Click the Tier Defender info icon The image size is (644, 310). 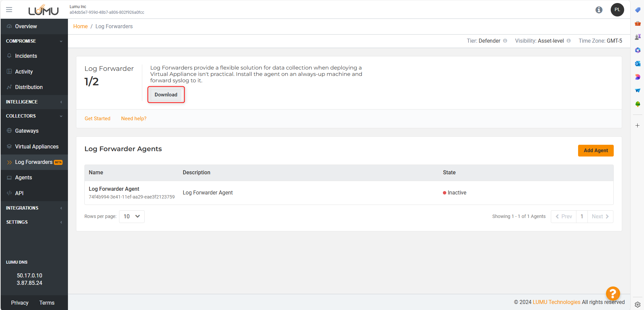(x=505, y=41)
